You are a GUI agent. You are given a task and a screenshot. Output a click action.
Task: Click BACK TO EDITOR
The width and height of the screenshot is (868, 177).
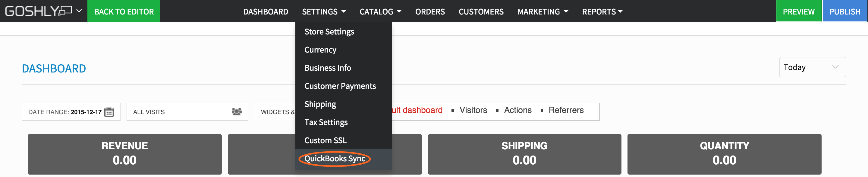pos(124,11)
